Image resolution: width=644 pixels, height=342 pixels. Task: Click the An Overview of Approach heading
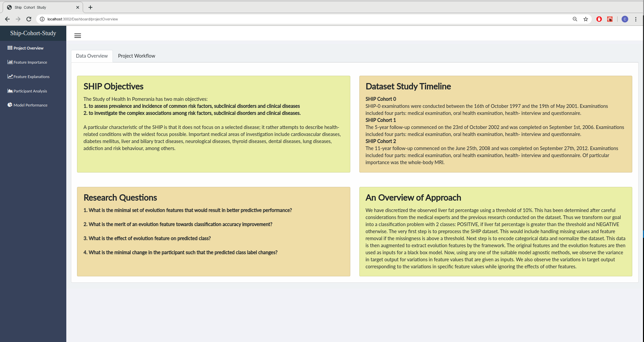(x=413, y=198)
